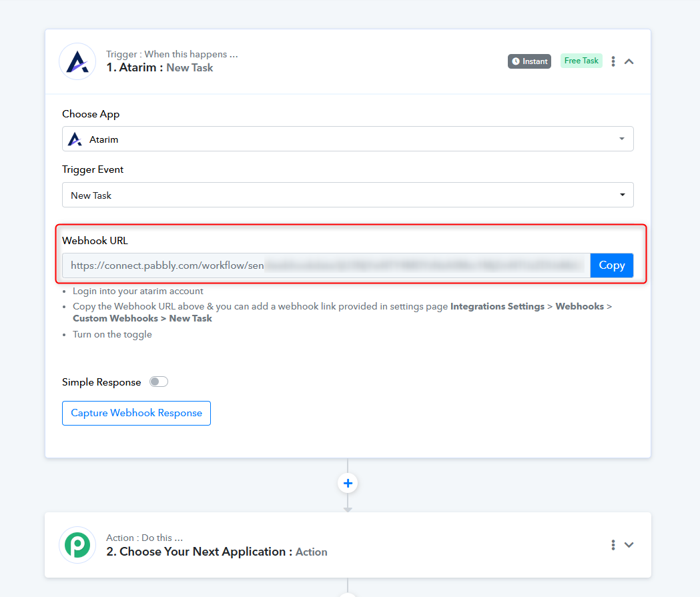This screenshot has width=700, height=597.
Task: Click the green Free Task badge
Action: [581, 61]
